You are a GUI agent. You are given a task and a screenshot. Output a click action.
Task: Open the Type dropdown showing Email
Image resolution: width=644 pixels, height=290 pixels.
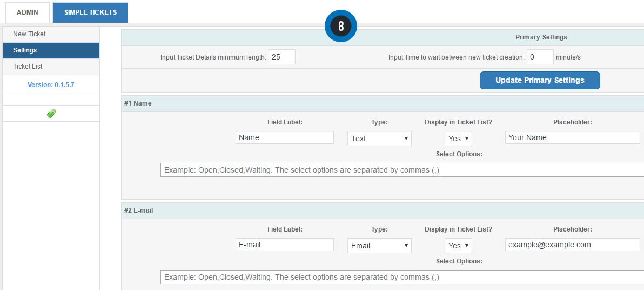click(x=379, y=246)
